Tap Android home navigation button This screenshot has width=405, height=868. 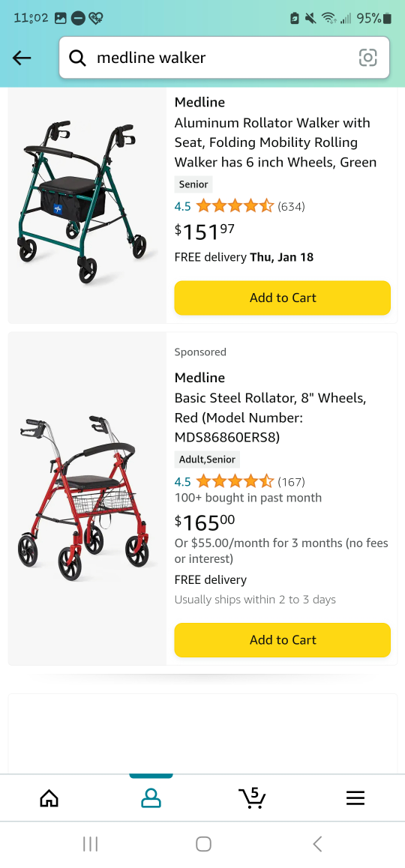click(203, 844)
